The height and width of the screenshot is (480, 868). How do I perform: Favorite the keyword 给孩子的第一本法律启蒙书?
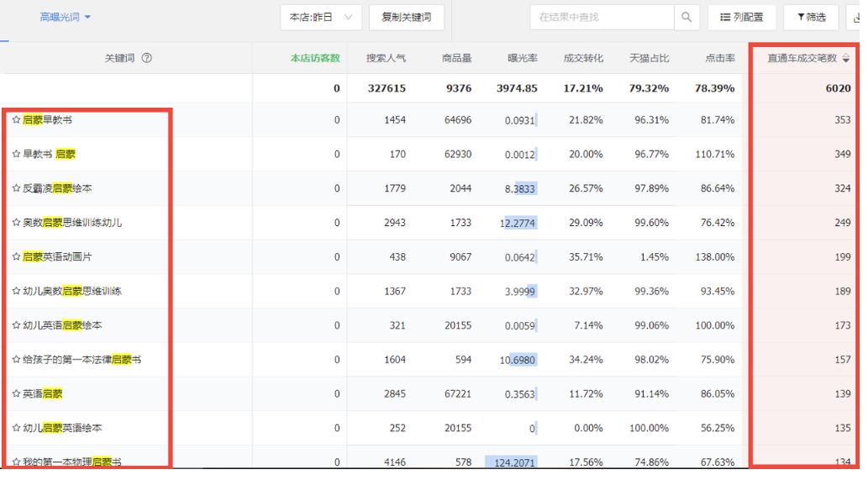(16, 360)
